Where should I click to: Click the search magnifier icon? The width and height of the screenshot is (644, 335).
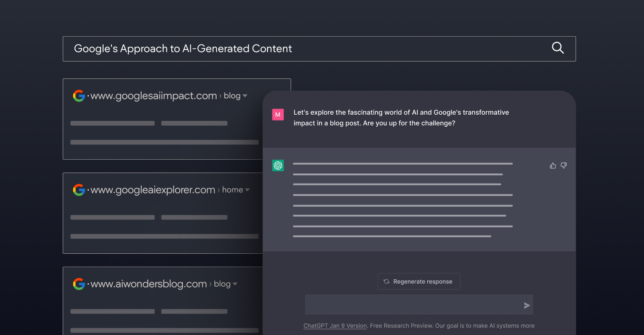pyautogui.click(x=558, y=48)
